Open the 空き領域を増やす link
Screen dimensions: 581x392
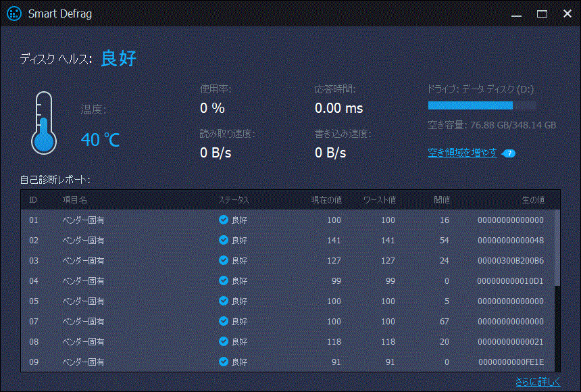462,153
